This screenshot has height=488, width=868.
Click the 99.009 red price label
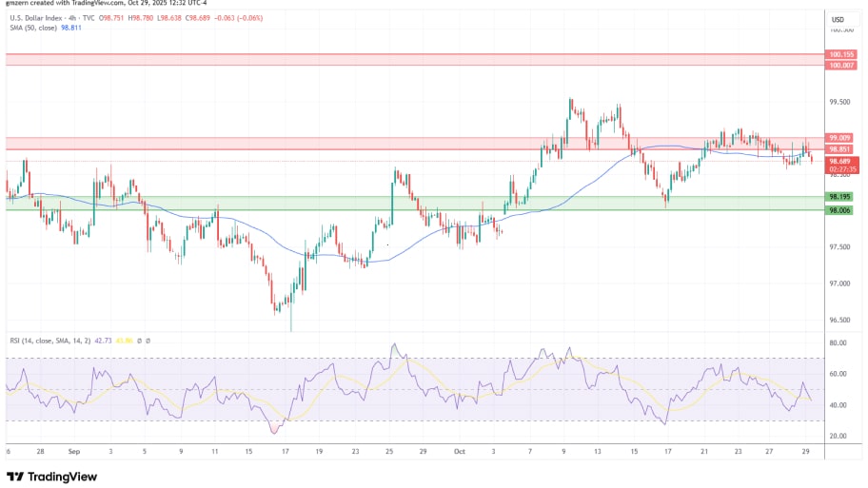tap(840, 138)
